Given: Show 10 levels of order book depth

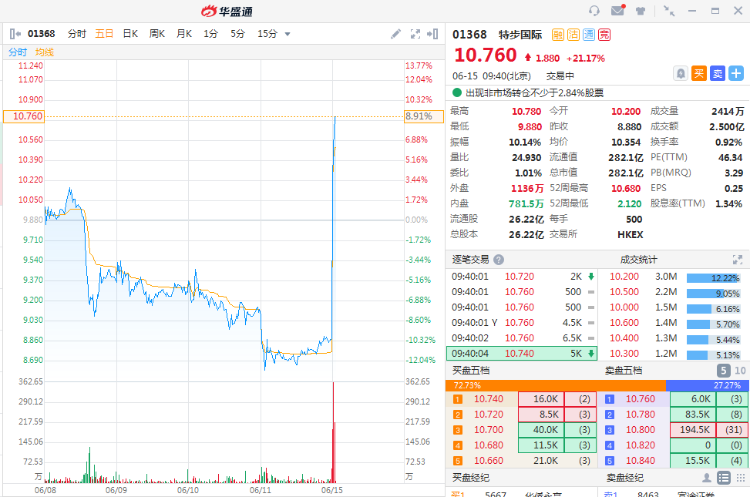Looking at the screenshot, I should 740,370.
